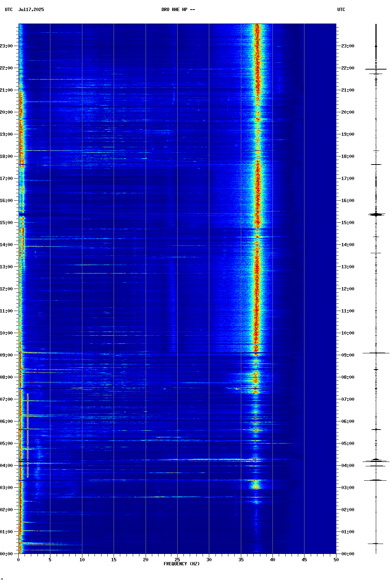Click "19:00" on the left time axis
The height and width of the screenshot is (583, 392).
click(6, 134)
